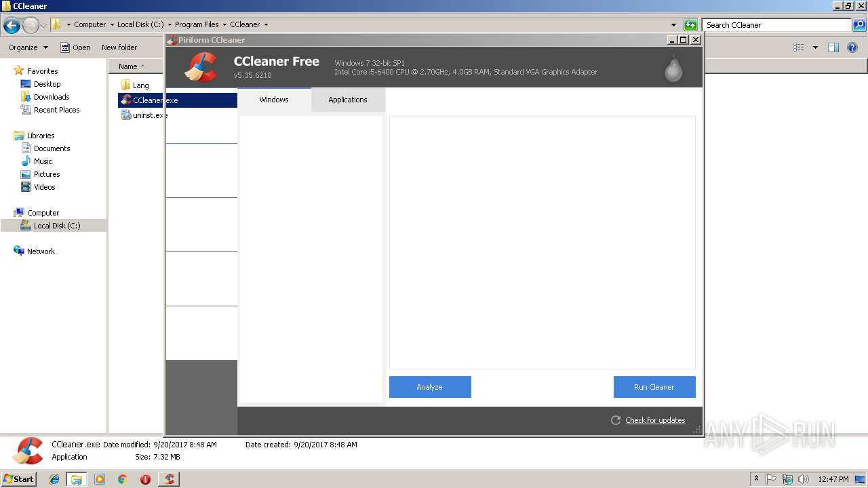
Task: Open Google Chrome from taskbar
Action: (x=122, y=479)
